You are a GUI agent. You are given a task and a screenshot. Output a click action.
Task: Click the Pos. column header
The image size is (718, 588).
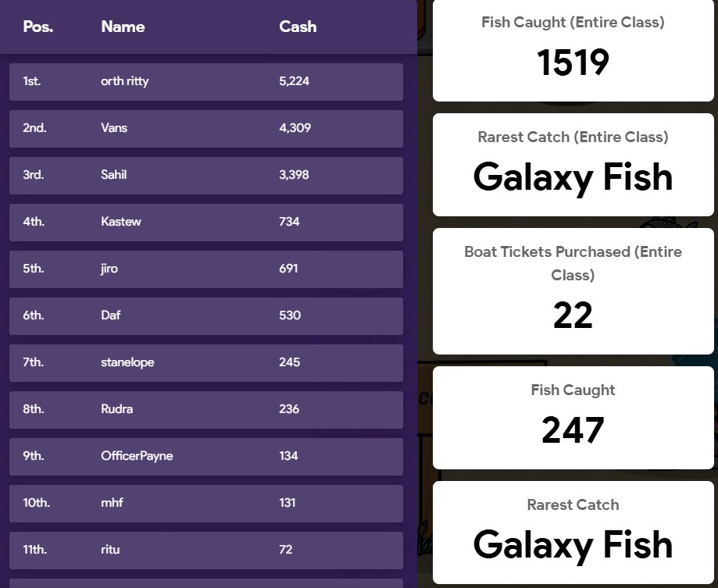tap(38, 27)
